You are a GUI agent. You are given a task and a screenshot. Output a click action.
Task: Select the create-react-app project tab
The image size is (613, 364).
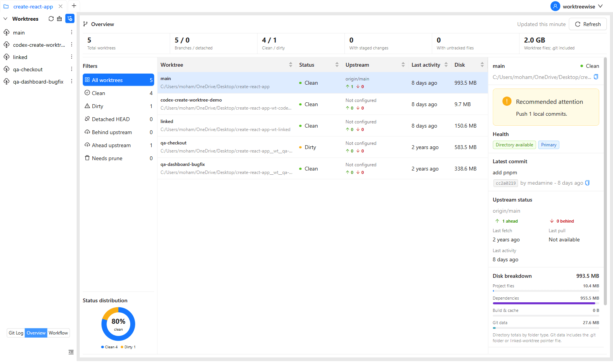[x=33, y=7]
